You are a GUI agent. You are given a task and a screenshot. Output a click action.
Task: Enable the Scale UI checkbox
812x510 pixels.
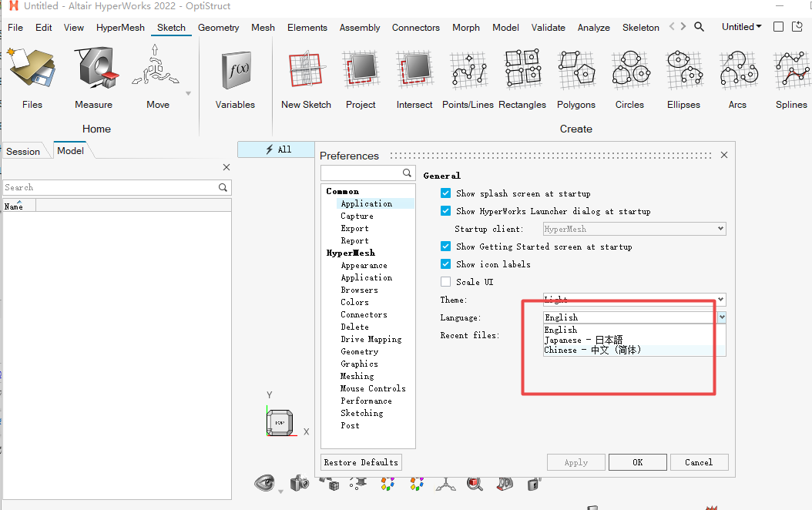click(445, 282)
